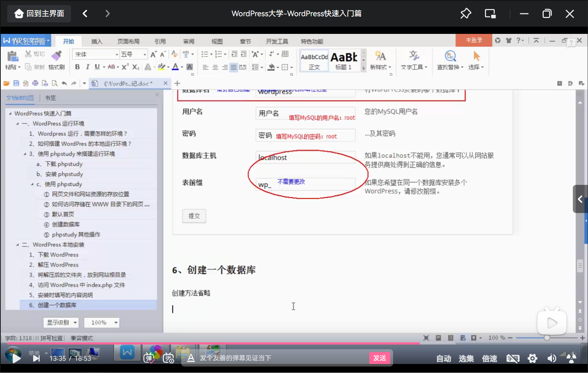Click the 回到主界面 button
This screenshot has height=373, width=588.
(39, 14)
